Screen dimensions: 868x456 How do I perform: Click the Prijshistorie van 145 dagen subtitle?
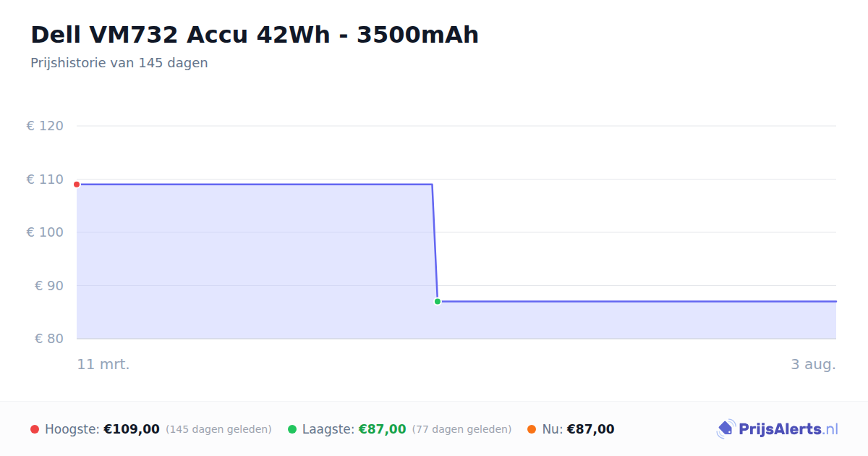[x=119, y=63]
